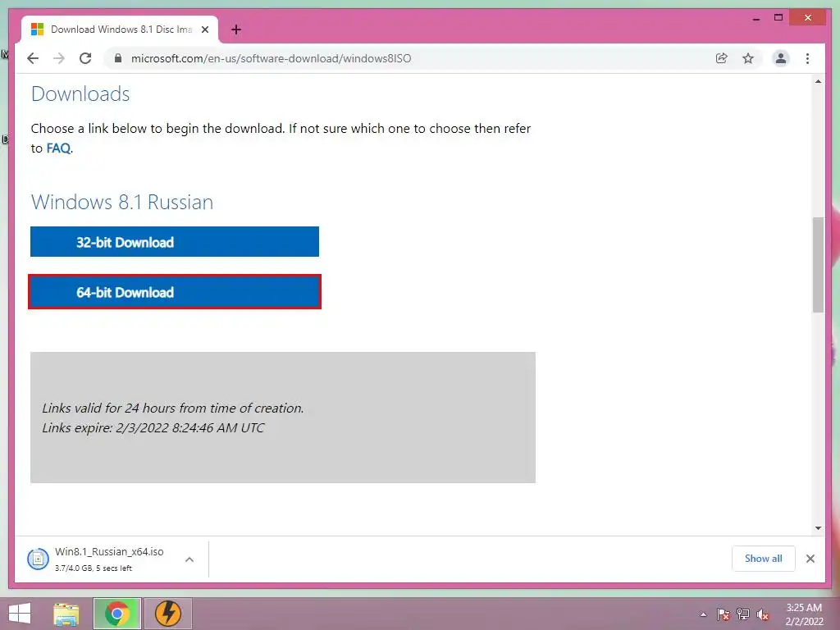Go back to the previous page
This screenshot has height=630, width=840.
pyautogui.click(x=33, y=58)
